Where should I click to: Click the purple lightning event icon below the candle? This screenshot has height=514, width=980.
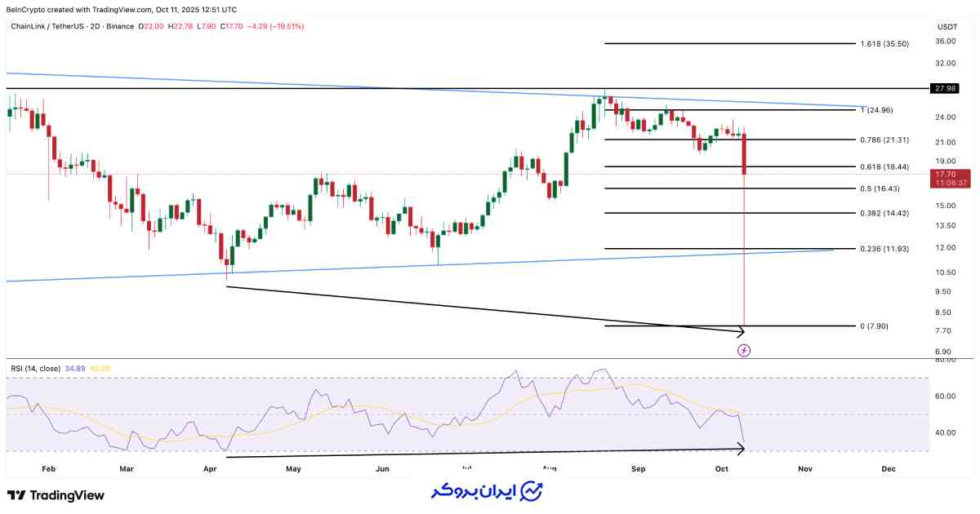(x=744, y=350)
